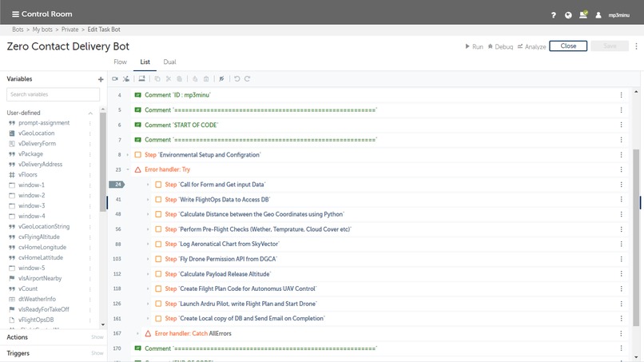Open bot options kebab menu near Save
This screenshot has width=644, height=362.
[636, 46]
